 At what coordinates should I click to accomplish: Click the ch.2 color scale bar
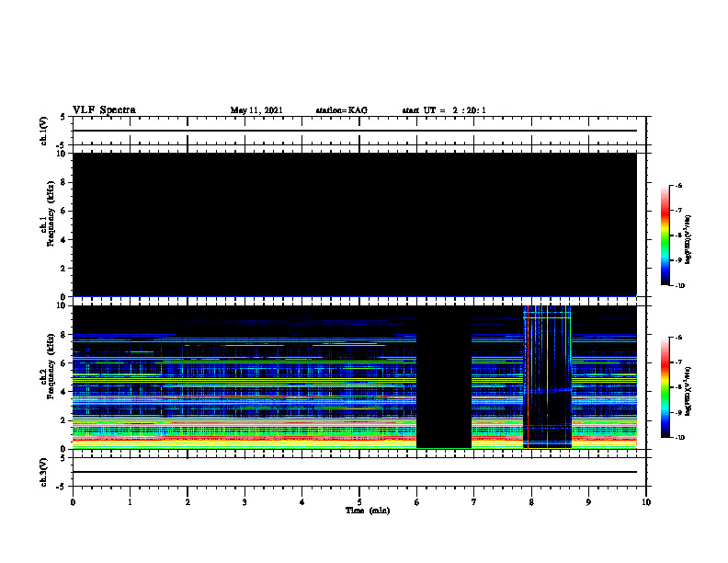pos(665,387)
